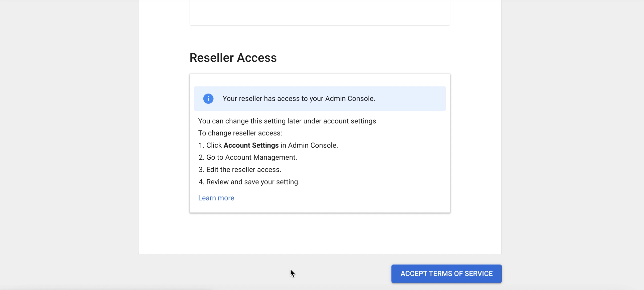Click Accept Terms of Service button

[x=446, y=273]
